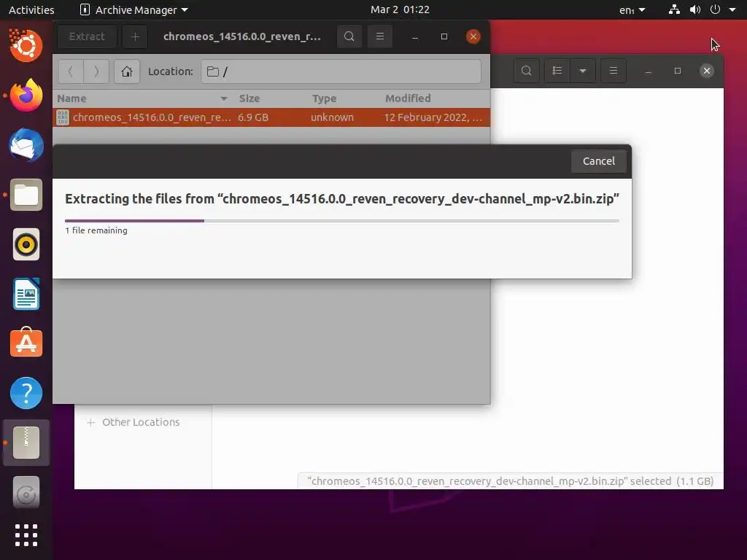
Task: Click the Location path field
Action: click(341, 71)
